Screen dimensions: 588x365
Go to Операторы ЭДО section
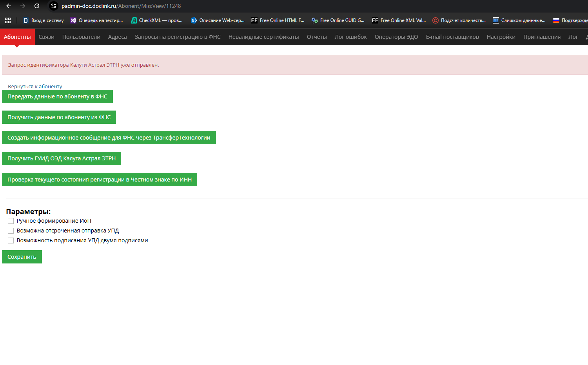396,37
